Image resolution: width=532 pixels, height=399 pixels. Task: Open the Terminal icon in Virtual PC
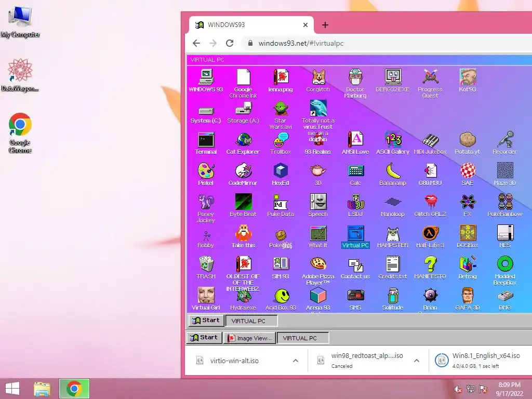pyautogui.click(x=206, y=143)
